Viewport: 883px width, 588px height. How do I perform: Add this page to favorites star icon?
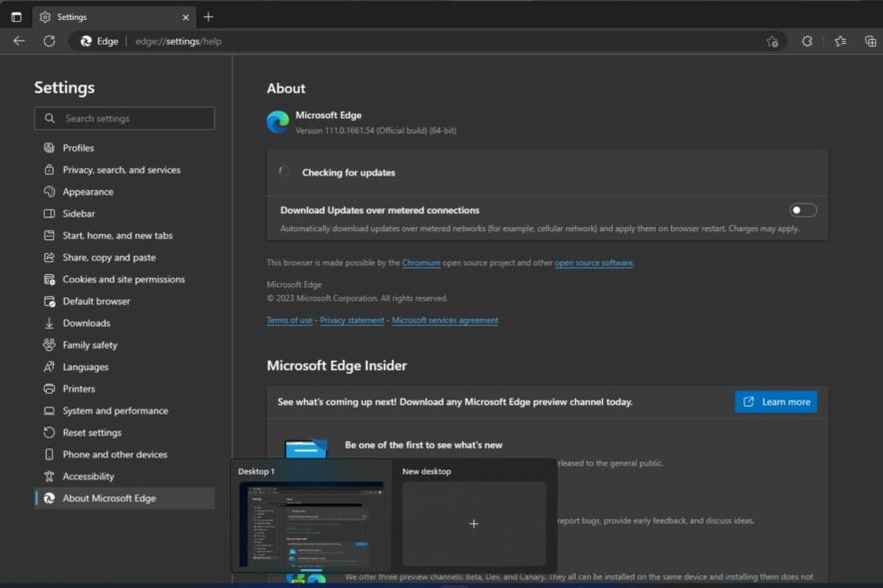[772, 41]
